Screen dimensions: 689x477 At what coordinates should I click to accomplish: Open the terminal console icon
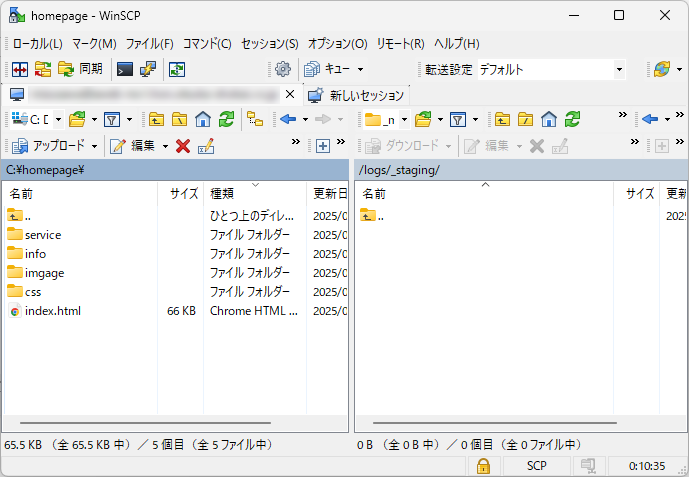[x=125, y=69]
